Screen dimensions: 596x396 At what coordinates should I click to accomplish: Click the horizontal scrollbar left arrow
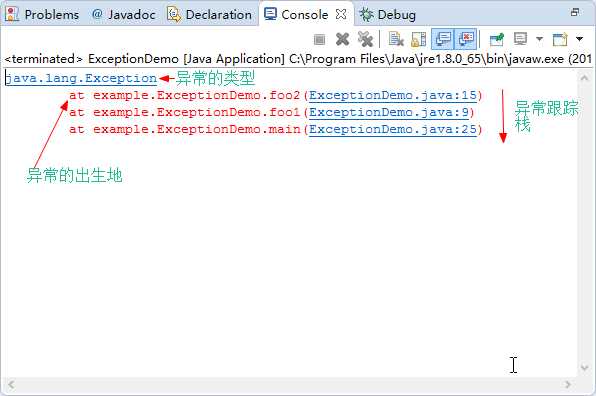pyautogui.click(x=11, y=385)
